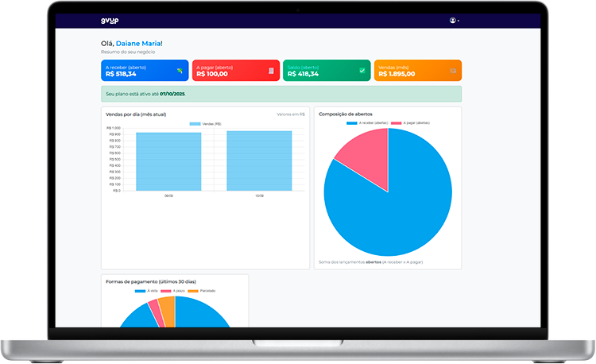Select the R$ 418,34 balance value
Screen dimensions: 596x364
tap(303, 74)
